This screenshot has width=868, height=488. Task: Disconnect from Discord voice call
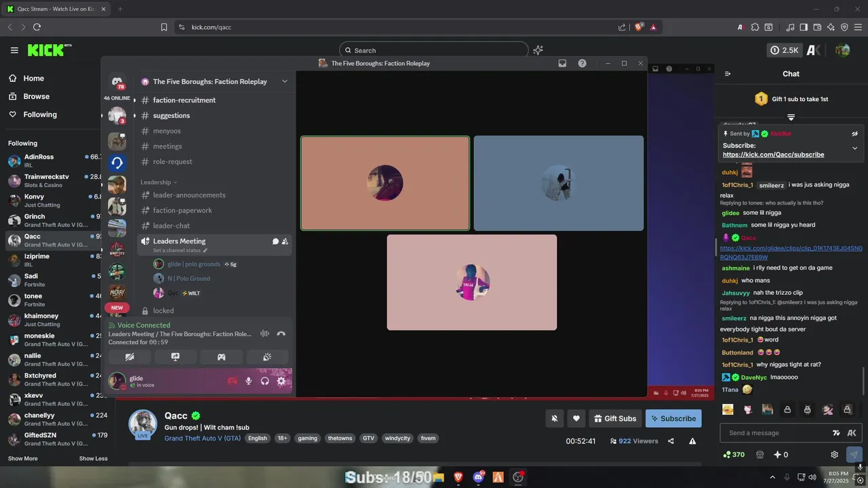281,333
